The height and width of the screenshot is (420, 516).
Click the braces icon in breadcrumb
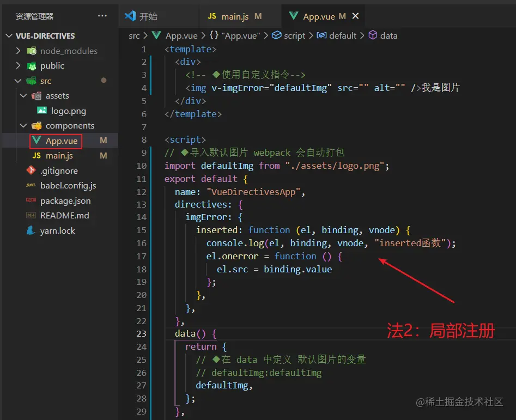click(214, 35)
